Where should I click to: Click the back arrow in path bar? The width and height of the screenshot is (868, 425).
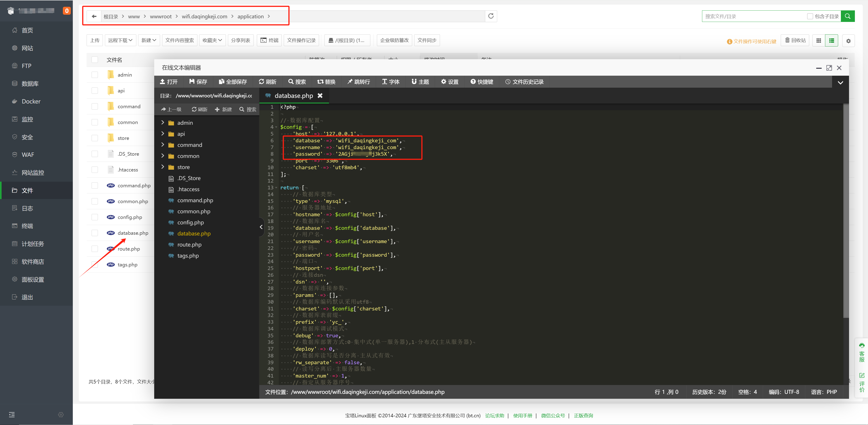click(x=94, y=16)
